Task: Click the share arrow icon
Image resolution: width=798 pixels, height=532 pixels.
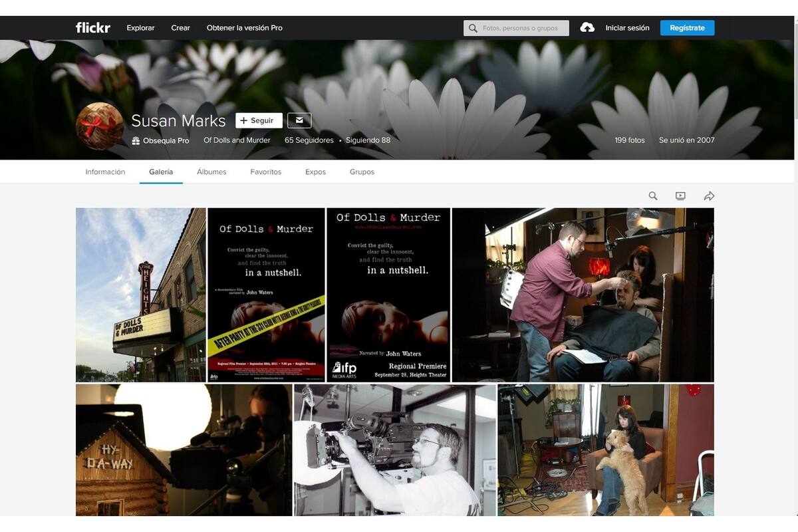Action: [709, 196]
